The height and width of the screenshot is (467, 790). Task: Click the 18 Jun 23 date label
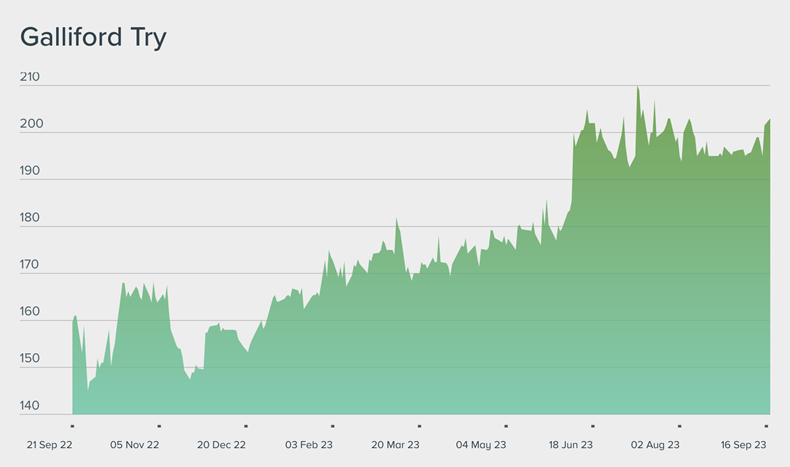[x=569, y=445]
